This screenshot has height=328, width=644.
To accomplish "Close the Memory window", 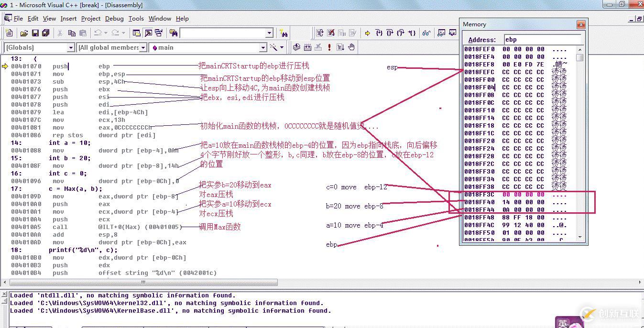I will [x=581, y=24].
